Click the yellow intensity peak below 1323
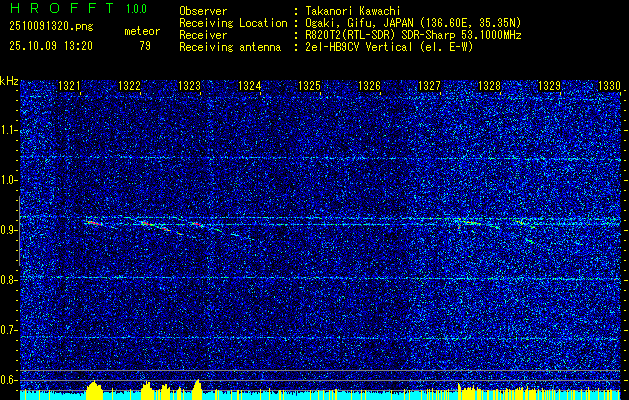 click(x=197, y=389)
